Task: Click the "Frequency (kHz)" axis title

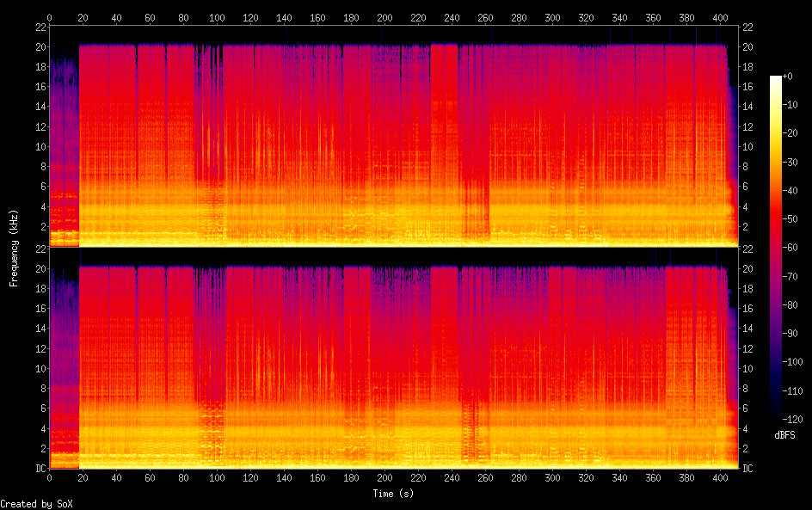Action: 14,248
